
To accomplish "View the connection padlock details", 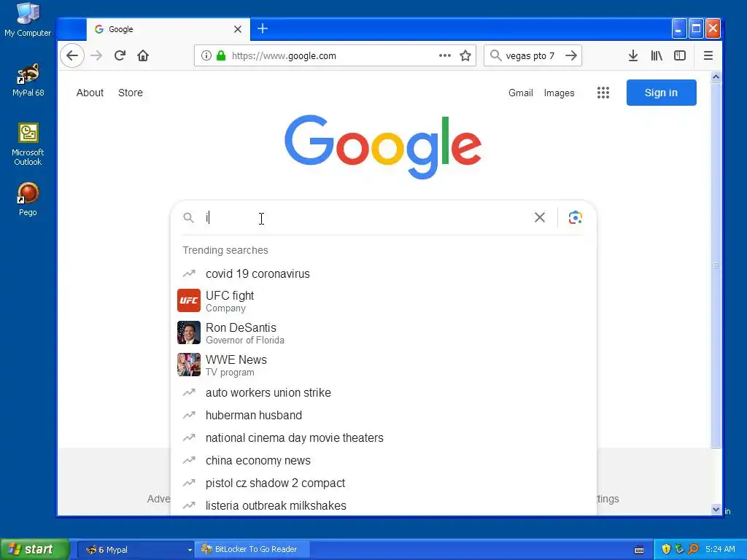I will tap(220, 55).
